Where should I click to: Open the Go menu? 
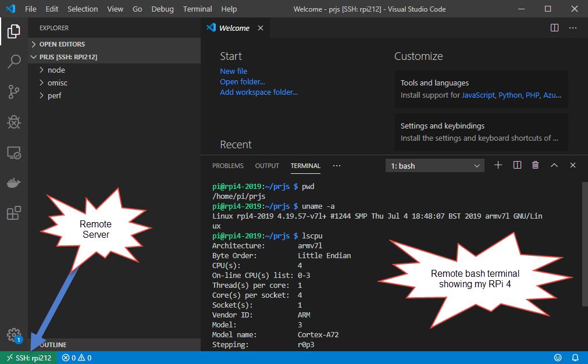137,9
